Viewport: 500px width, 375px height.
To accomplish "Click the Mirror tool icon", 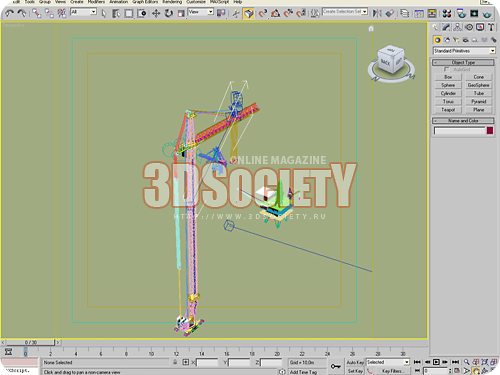I will (377, 13).
